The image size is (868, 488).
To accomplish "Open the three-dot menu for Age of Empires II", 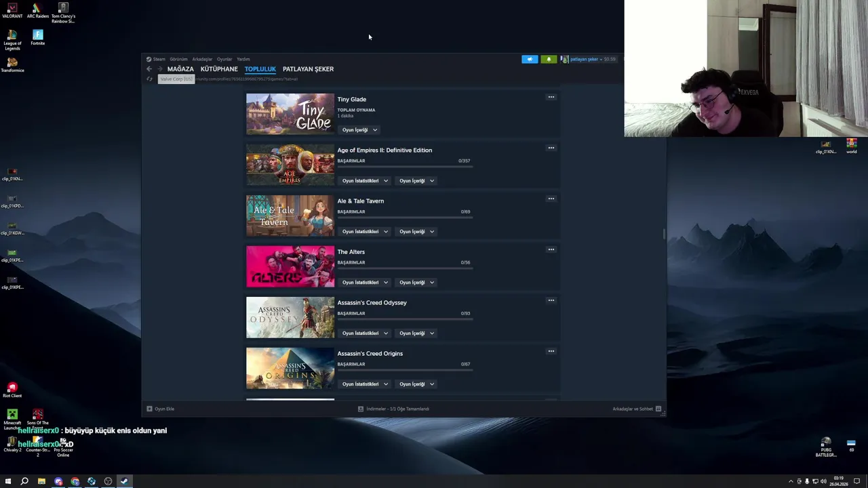I will tap(551, 148).
